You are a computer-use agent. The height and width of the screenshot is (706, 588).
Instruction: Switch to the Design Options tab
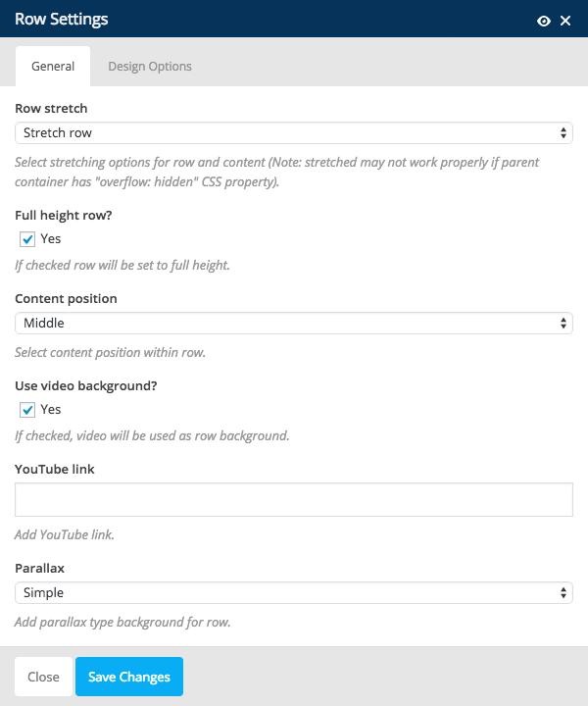point(150,67)
